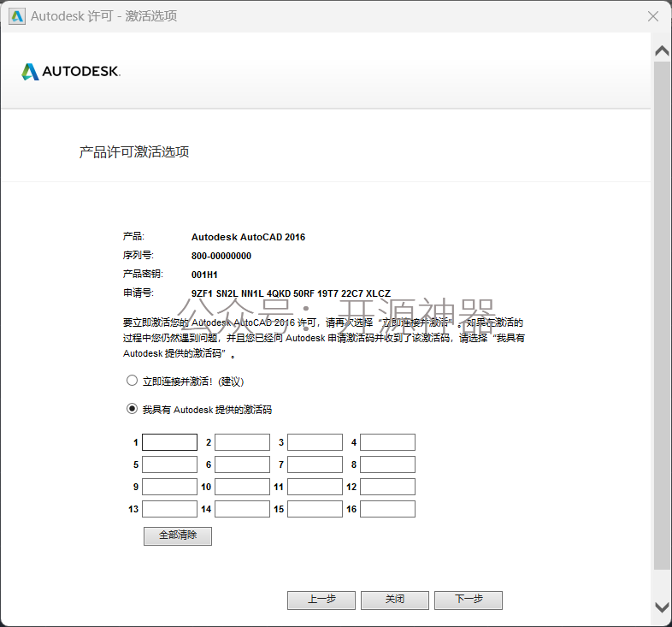Click activation code field 3

tap(315, 442)
